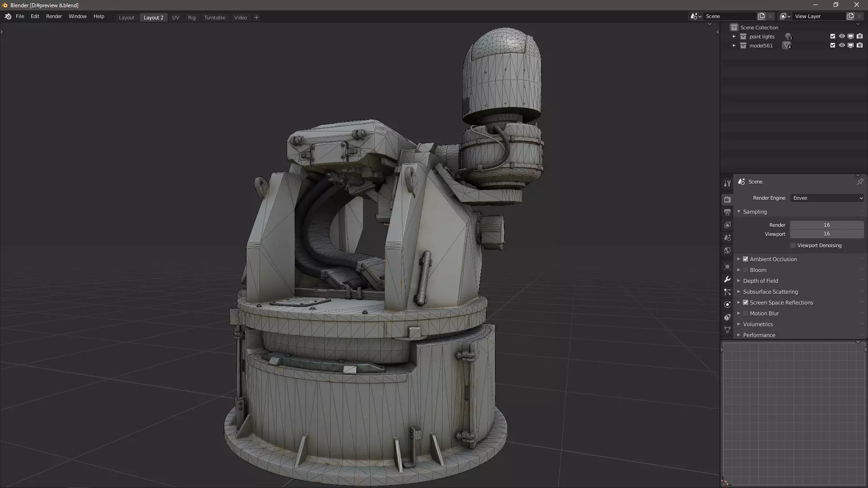Disable point lights in viewports (monitor icon)

(x=850, y=36)
